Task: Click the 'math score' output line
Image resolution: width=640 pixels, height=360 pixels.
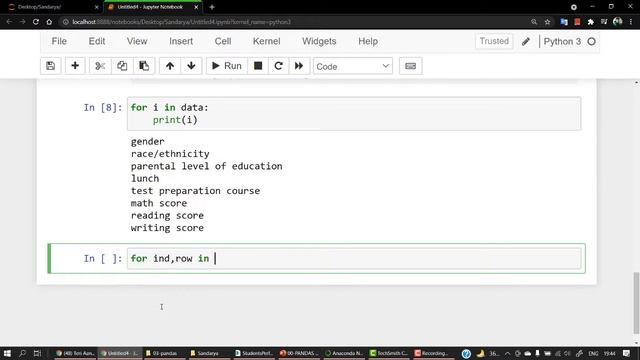Action: tap(159, 203)
